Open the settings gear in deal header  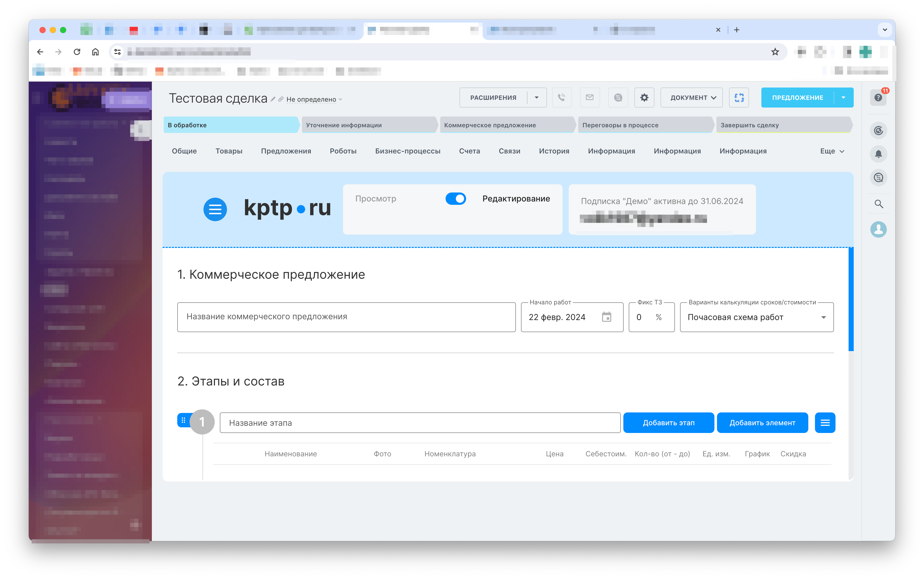pos(644,97)
